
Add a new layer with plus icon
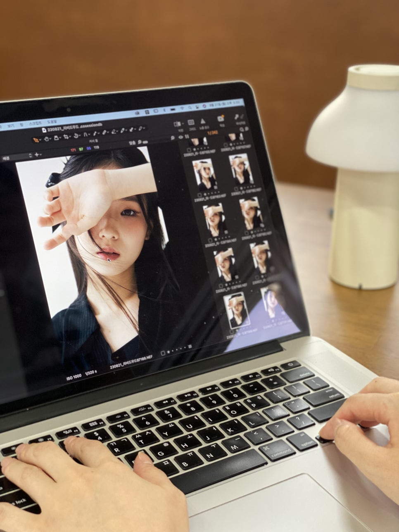37,154
